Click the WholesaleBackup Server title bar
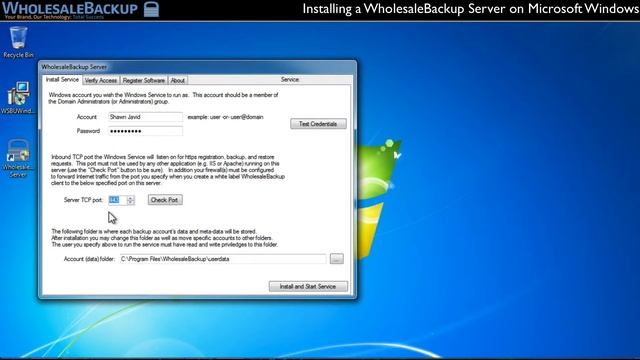Screen dimensions: 640x360 coord(198,67)
